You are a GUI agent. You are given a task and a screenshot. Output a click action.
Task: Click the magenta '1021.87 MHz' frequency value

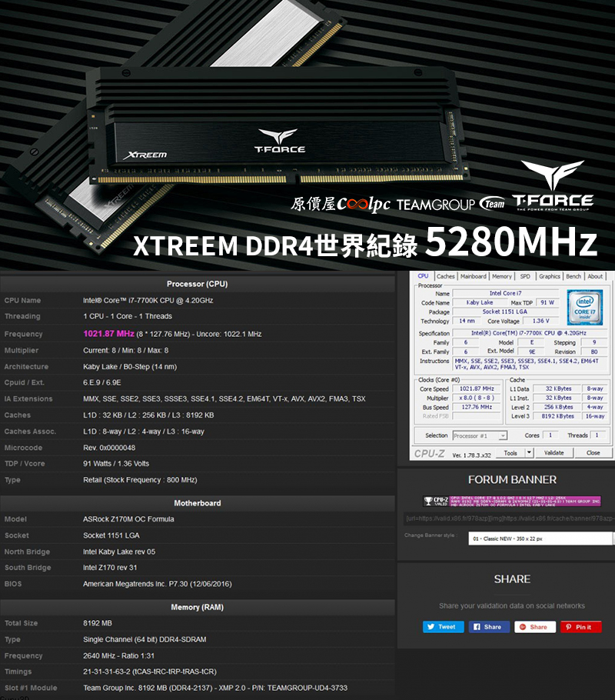[x=108, y=334]
